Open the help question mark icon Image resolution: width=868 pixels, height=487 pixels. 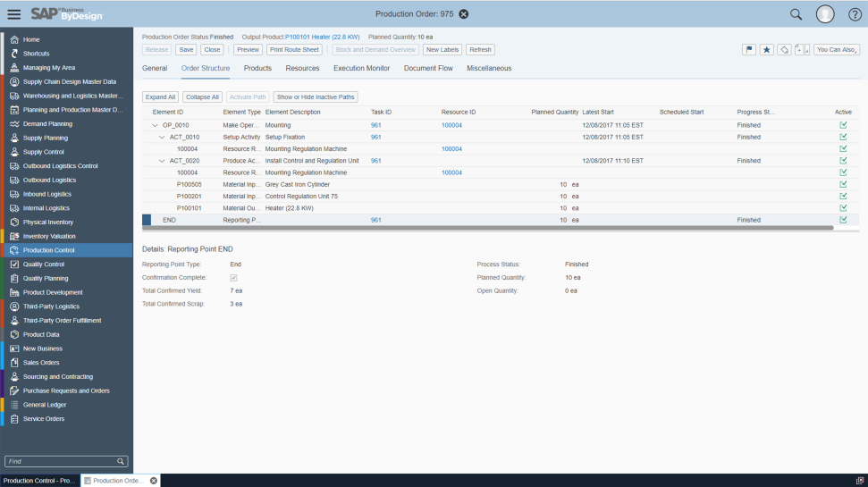click(855, 14)
